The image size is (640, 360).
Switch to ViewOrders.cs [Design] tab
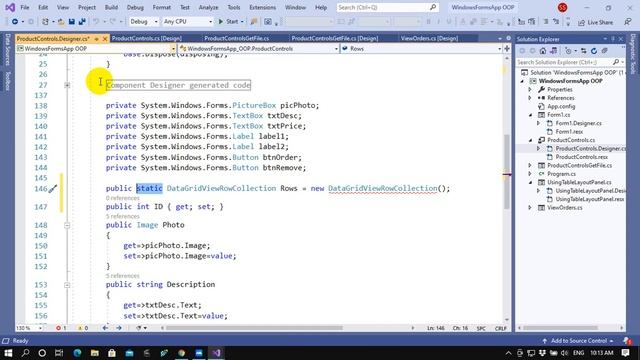(429, 38)
